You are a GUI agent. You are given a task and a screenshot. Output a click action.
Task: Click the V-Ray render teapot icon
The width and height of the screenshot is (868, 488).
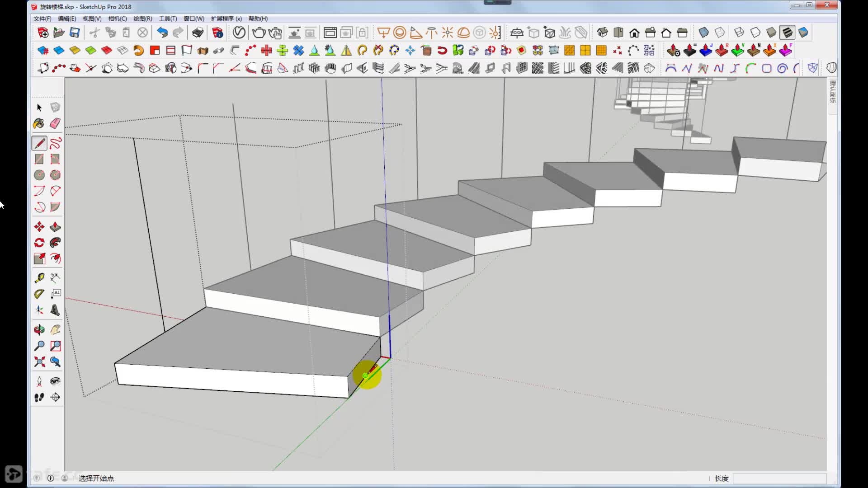259,33
